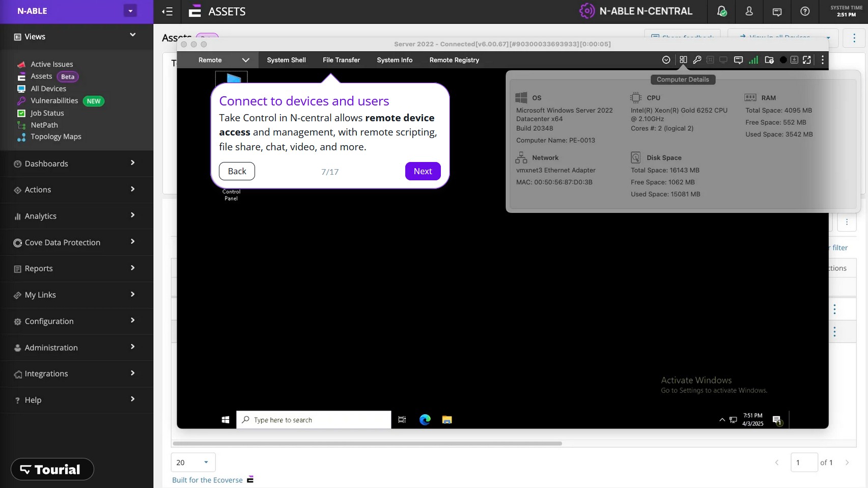This screenshot has width=868, height=488.
Task: Click the notifications bell icon in header
Action: click(721, 11)
